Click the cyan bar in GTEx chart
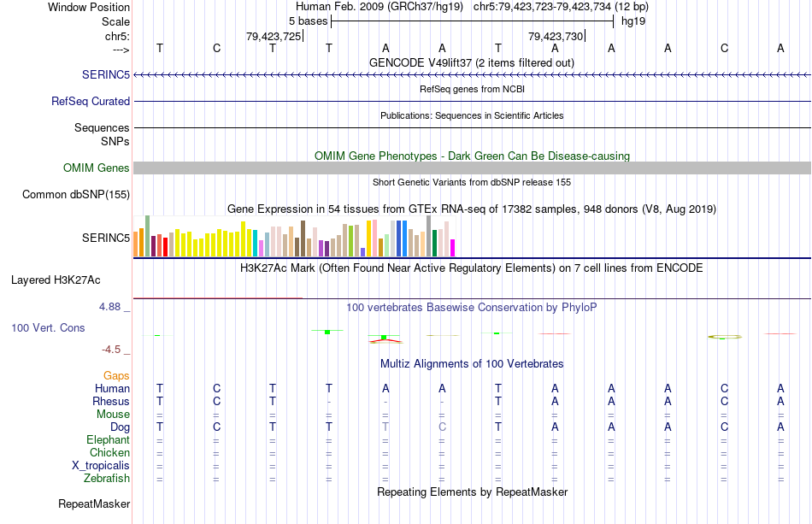812x524 pixels. [256, 244]
